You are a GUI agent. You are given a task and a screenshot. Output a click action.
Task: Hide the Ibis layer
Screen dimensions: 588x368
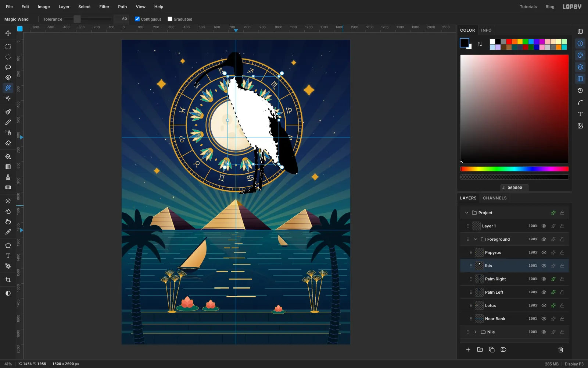click(x=544, y=266)
